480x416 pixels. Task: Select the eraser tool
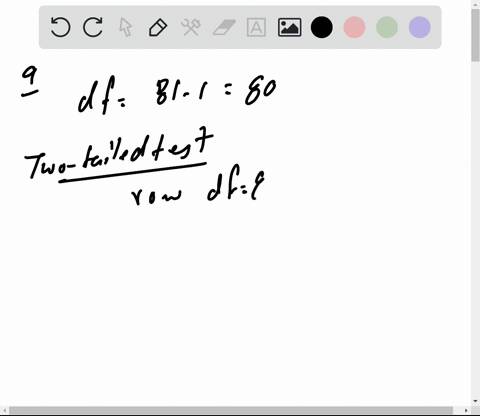(x=224, y=27)
